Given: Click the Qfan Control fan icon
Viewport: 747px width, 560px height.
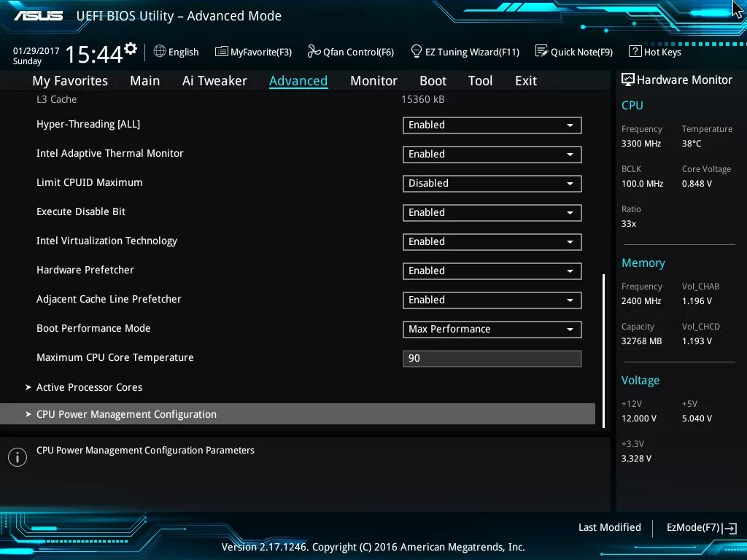Looking at the screenshot, I should (314, 51).
